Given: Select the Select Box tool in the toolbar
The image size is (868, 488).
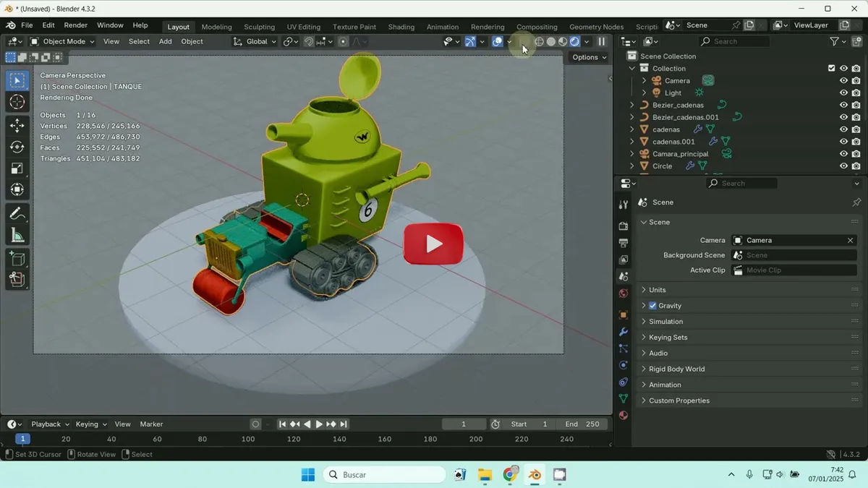Looking at the screenshot, I should click(x=17, y=80).
